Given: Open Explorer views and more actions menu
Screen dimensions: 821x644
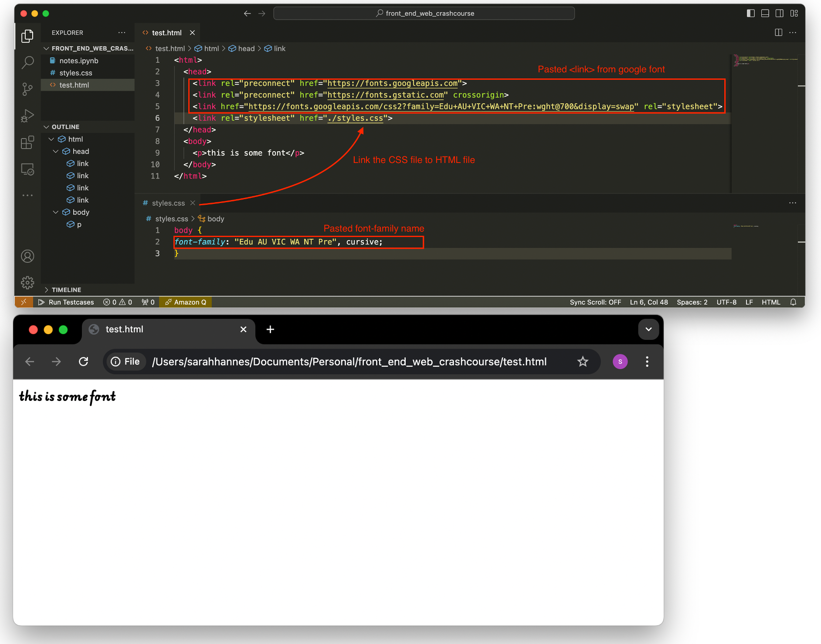Looking at the screenshot, I should [122, 33].
